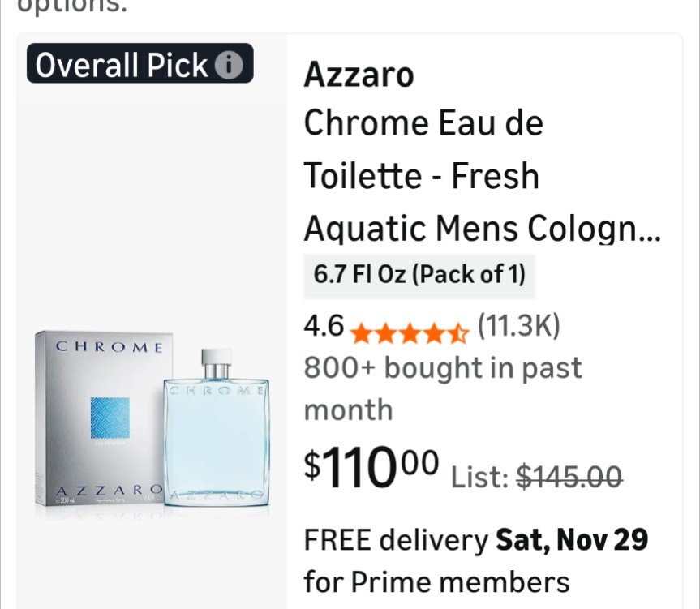Click the struck-through $145.00 list price
700x609 pixels.
pyautogui.click(x=570, y=477)
